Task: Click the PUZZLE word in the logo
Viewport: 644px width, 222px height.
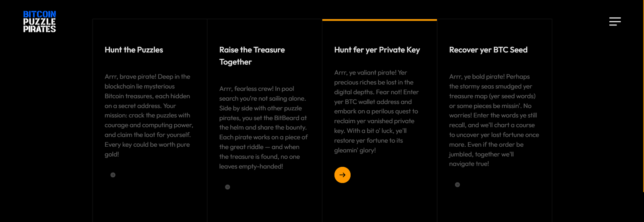Action: [39, 22]
